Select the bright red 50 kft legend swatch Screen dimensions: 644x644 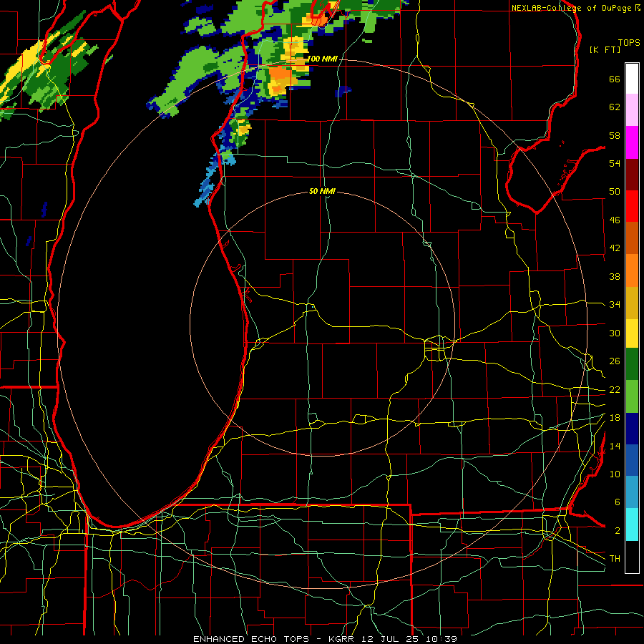point(632,206)
